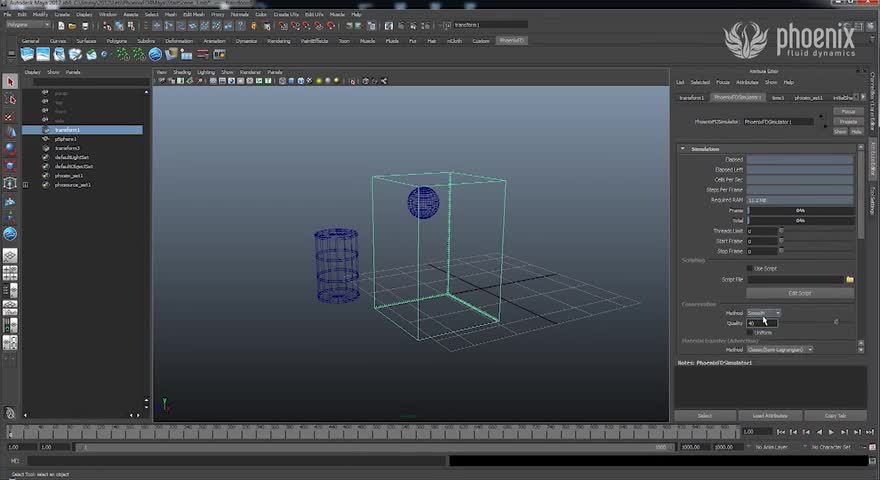The width and height of the screenshot is (880, 480).
Task: Select pSphere1 in the Outliner
Action: pyautogui.click(x=66, y=139)
